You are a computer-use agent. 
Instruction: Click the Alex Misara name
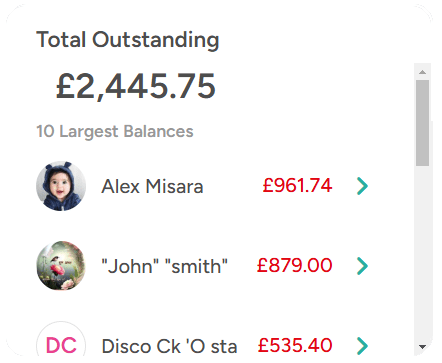click(x=152, y=186)
